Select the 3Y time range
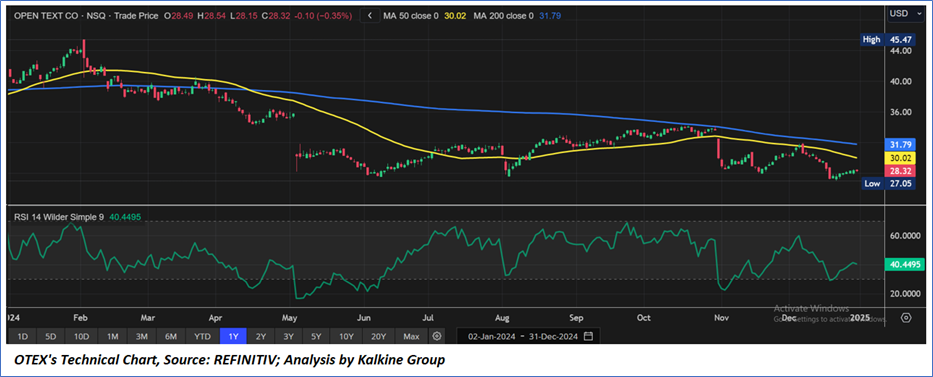 [289, 337]
